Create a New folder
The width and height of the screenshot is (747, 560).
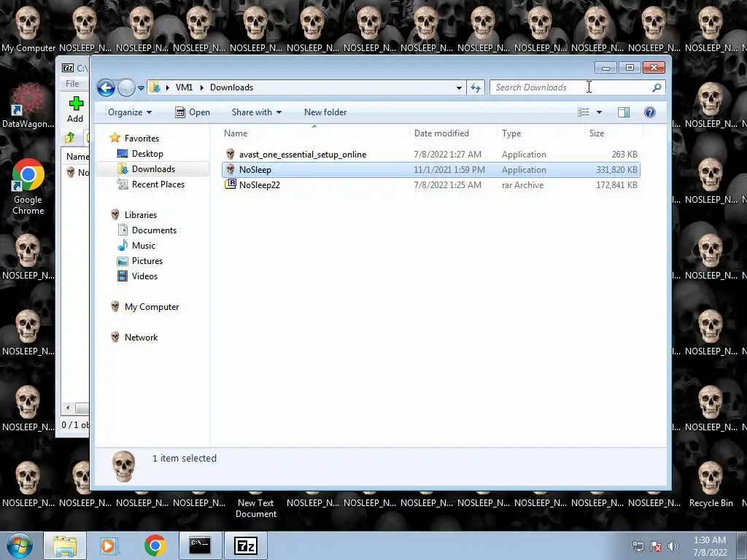[325, 112]
